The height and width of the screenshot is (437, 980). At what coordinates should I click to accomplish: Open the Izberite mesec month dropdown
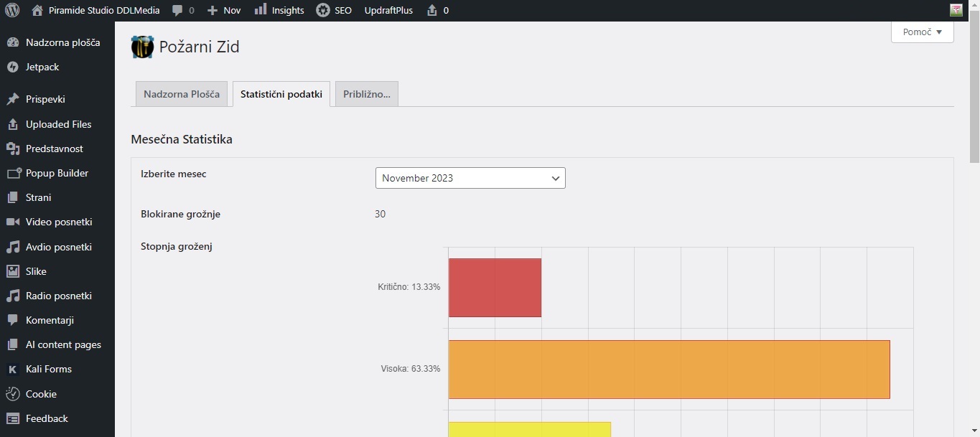pos(470,178)
